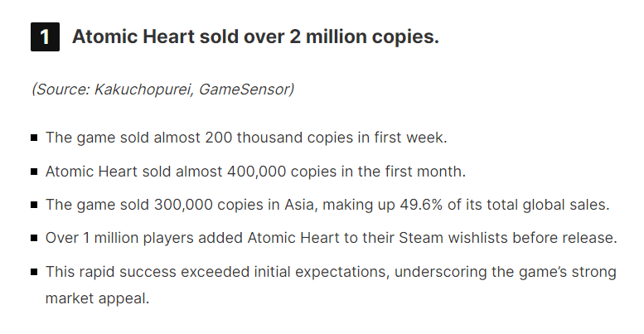This screenshot has width=644, height=334.
Task: Click the bullet marker beside rapid success line
Action: pos(34,272)
